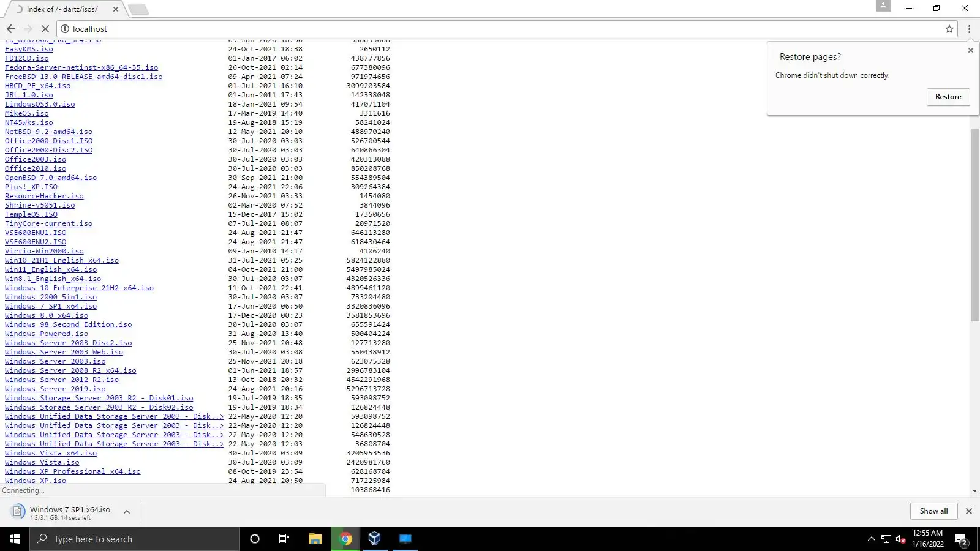Image resolution: width=980 pixels, height=551 pixels.
Task: Download EasyKMS.iso
Action: [x=29, y=49]
